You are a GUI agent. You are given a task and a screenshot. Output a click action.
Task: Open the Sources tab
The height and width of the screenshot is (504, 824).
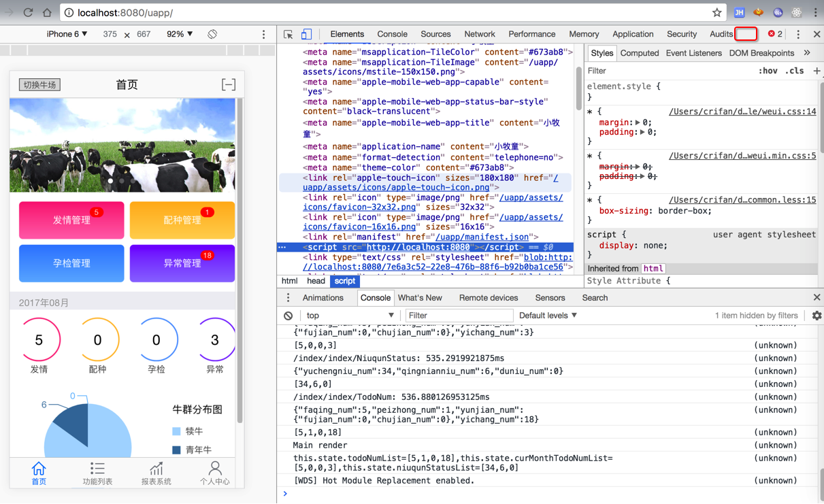(x=435, y=34)
